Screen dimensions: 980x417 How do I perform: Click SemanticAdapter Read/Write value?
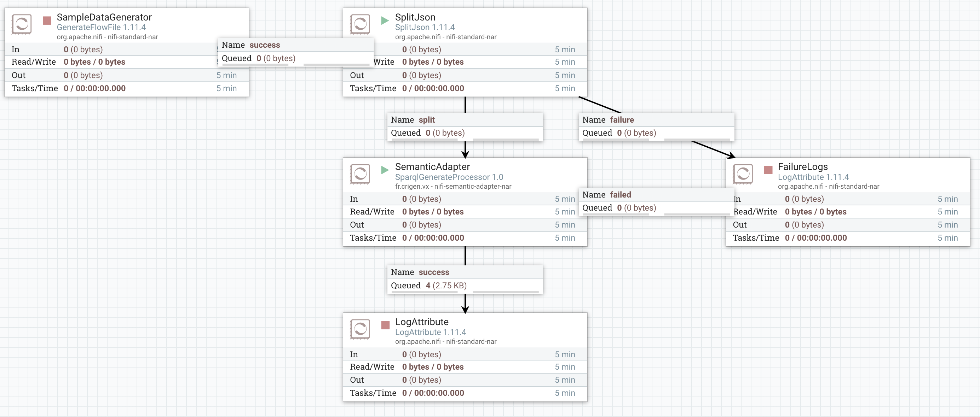coord(433,212)
